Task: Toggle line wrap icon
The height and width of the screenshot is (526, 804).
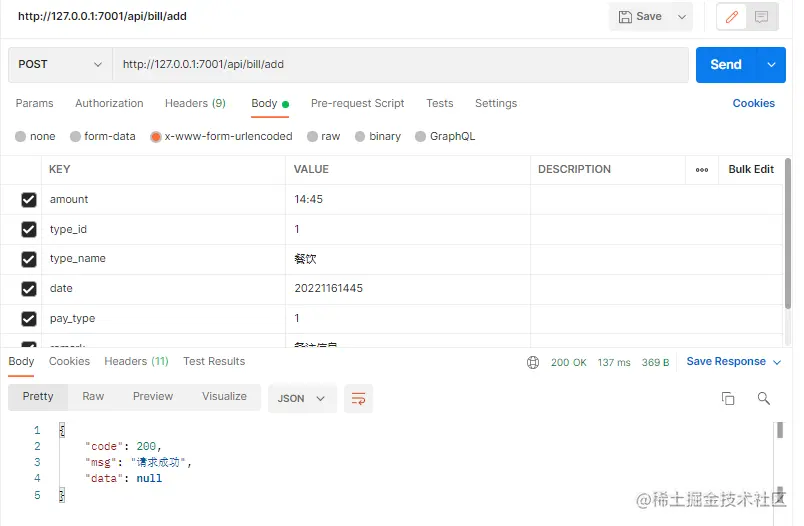Action: point(358,398)
